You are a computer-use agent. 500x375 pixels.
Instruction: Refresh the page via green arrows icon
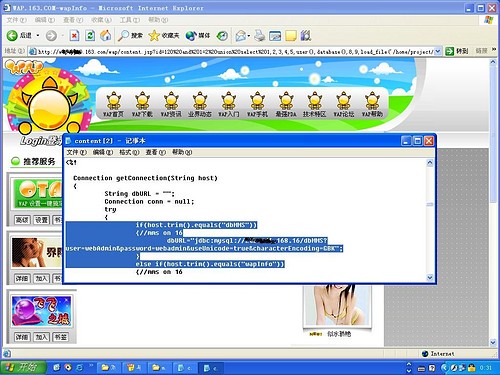pos(90,35)
